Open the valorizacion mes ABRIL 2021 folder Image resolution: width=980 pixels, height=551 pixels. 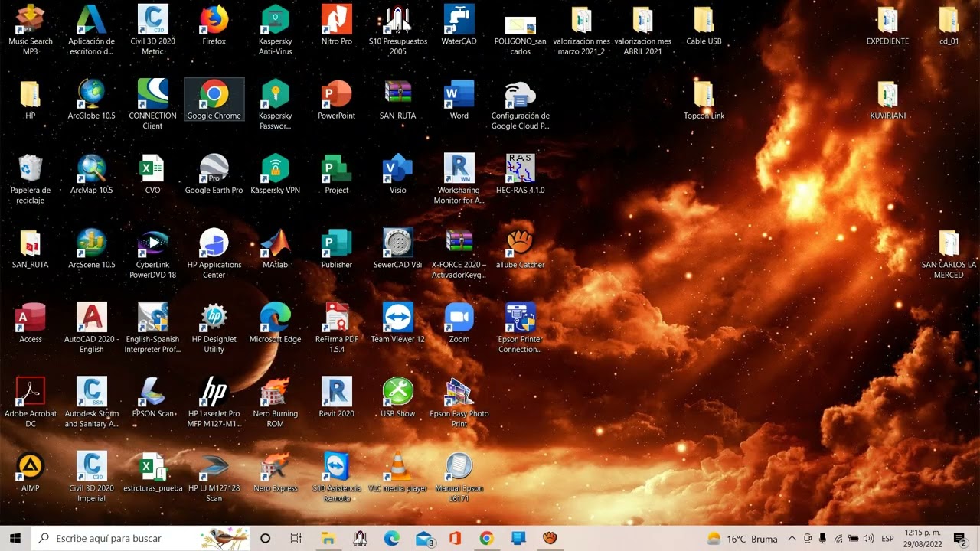[643, 30]
